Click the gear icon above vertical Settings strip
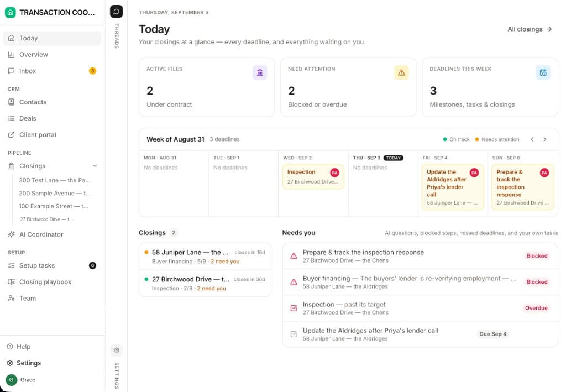566x392 pixels. pyautogui.click(x=116, y=350)
